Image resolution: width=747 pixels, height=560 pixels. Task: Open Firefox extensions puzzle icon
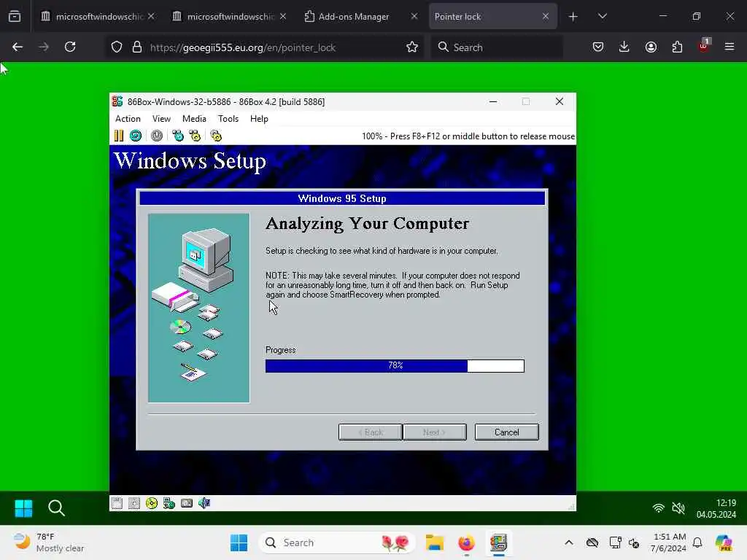click(677, 47)
